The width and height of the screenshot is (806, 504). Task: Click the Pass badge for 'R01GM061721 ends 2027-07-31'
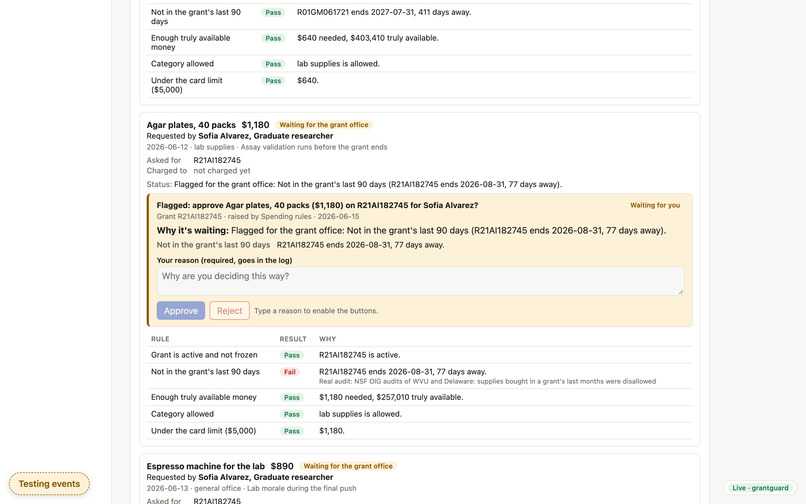tap(273, 12)
